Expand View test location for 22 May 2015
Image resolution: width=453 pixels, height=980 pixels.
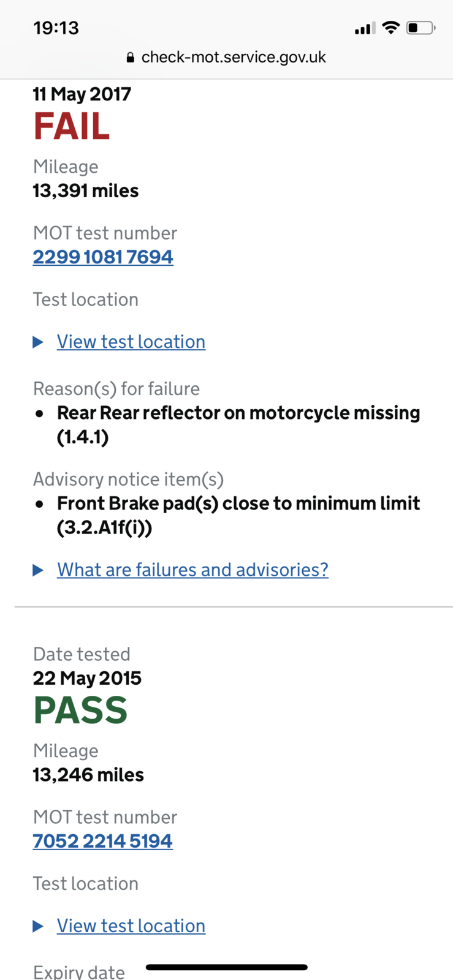click(131, 925)
